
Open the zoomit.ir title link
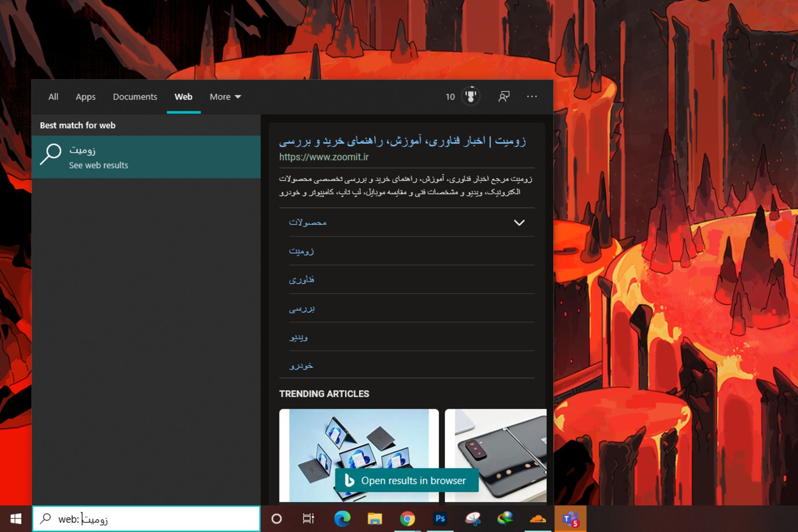(402, 141)
